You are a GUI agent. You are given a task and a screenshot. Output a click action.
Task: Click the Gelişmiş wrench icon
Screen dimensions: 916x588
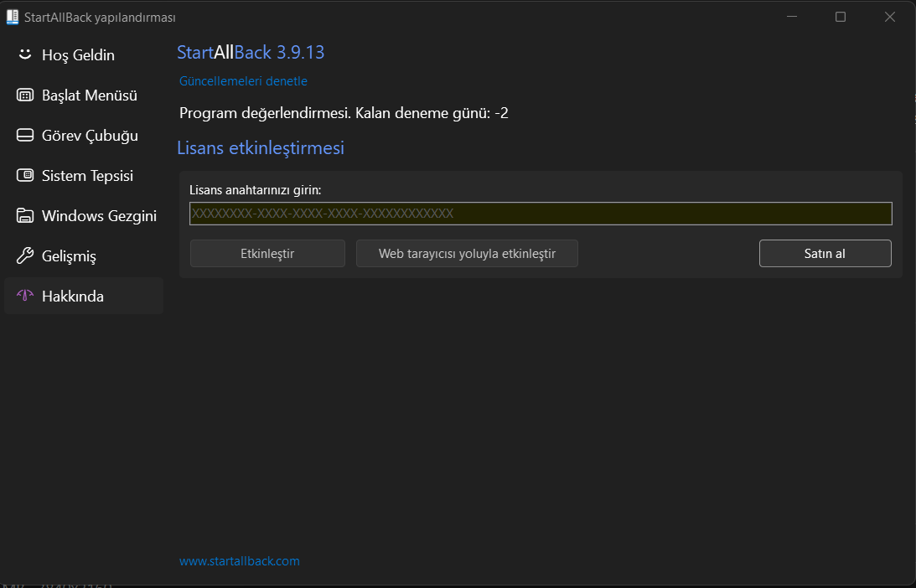(x=24, y=255)
